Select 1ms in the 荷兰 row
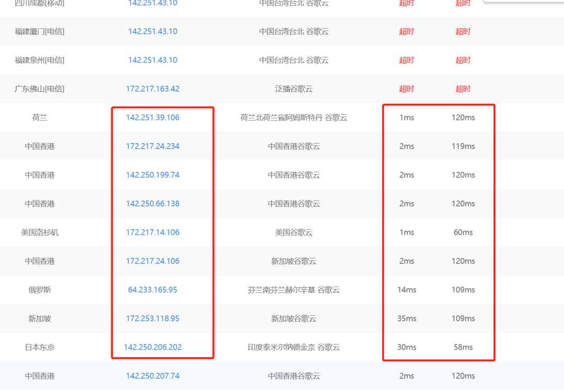 pyautogui.click(x=407, y=117)
